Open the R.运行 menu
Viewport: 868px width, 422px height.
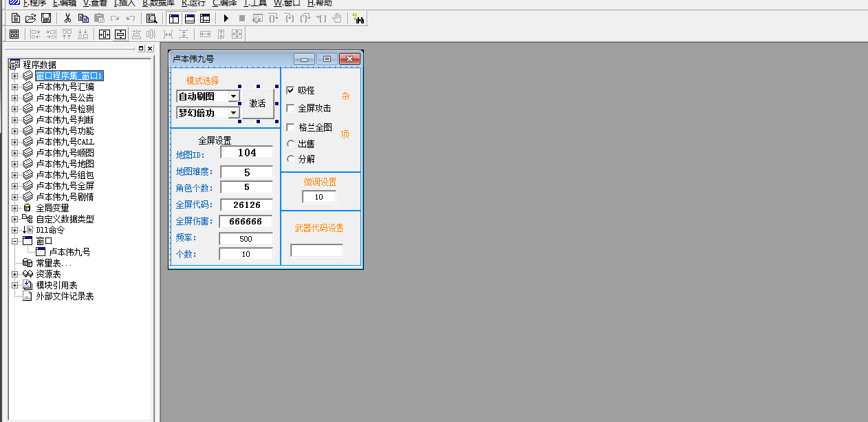point(193,3)
